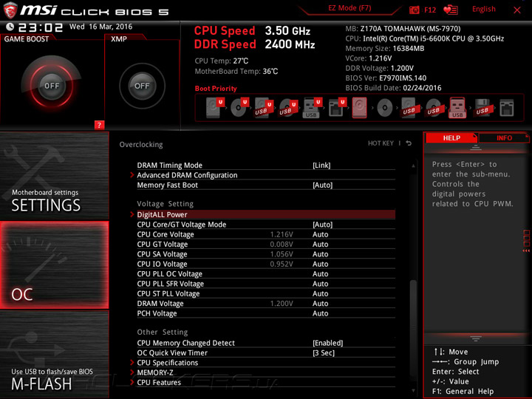This screenshot has height=399, width=532.
Task: Select the legacy CD/DVD boot icon without badge
Action: (x=385, y=108)
